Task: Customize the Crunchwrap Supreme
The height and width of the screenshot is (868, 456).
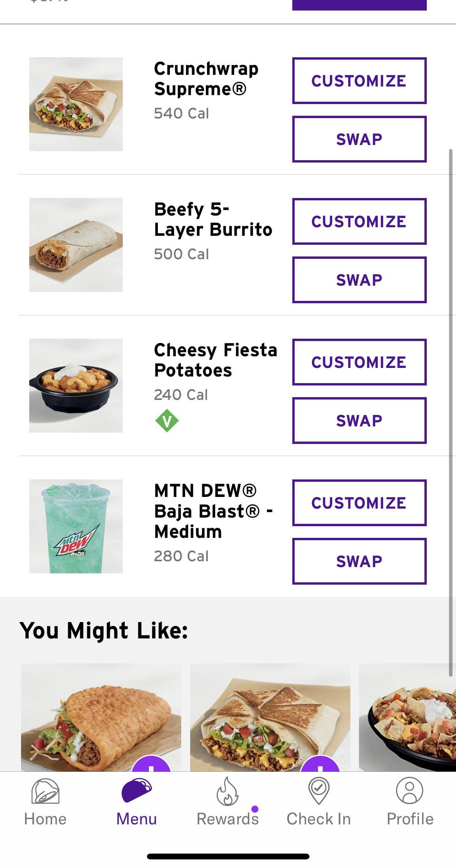Action: pos(359,81)
